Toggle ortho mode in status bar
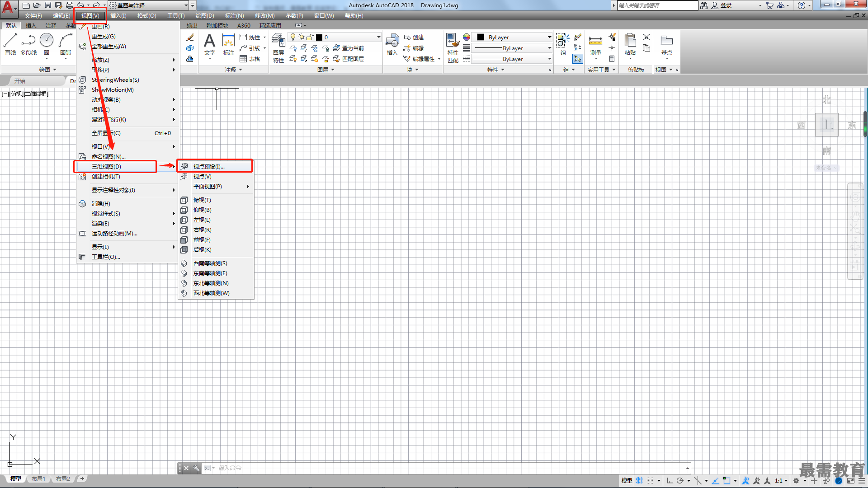This screenshot has width=868, height=488. pos(670,481)
